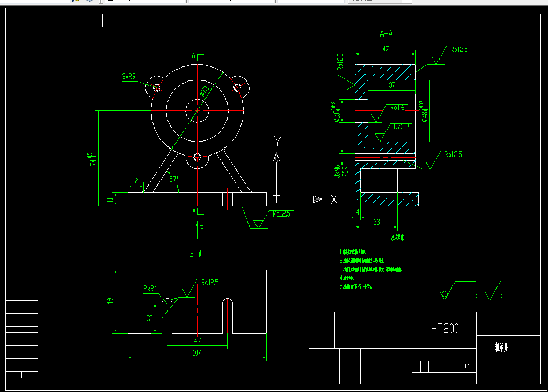Click the bottom bolt hole circle in the front view

coord(197,157)
